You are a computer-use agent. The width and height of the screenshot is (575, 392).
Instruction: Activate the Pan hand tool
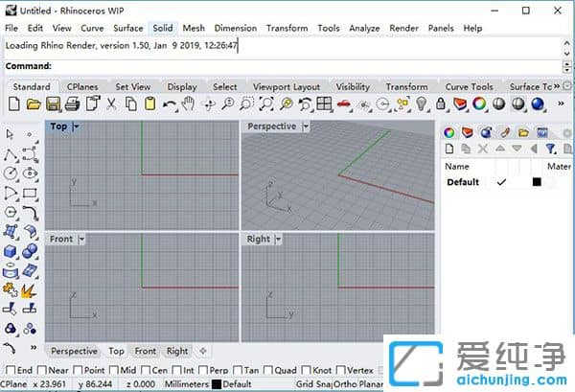(189, 104)
